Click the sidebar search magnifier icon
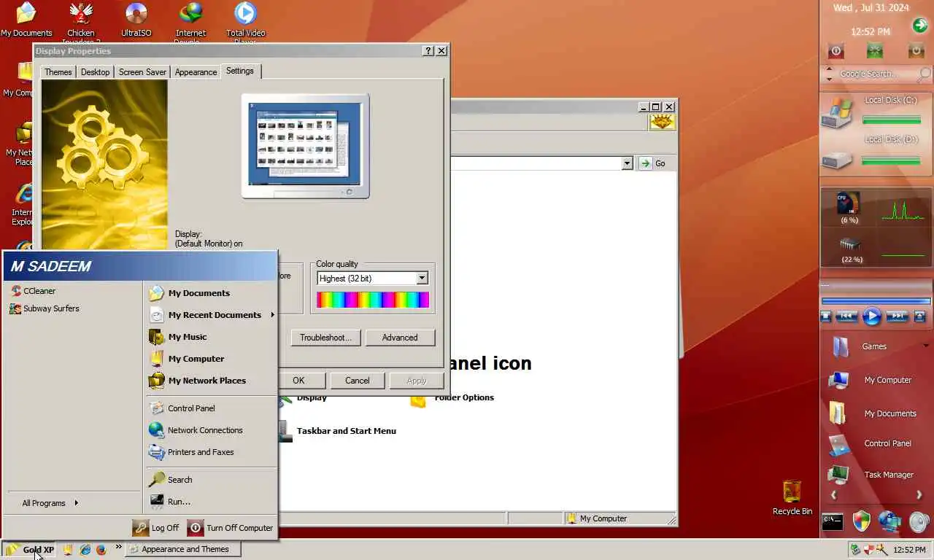 (925, 74)
